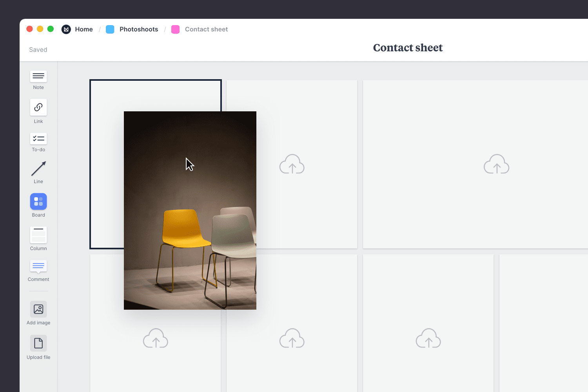Image resolution: width=588 pixels, height=392 pixels.
Task: Pick the Line drawing tool
Action: click(38, 168)
